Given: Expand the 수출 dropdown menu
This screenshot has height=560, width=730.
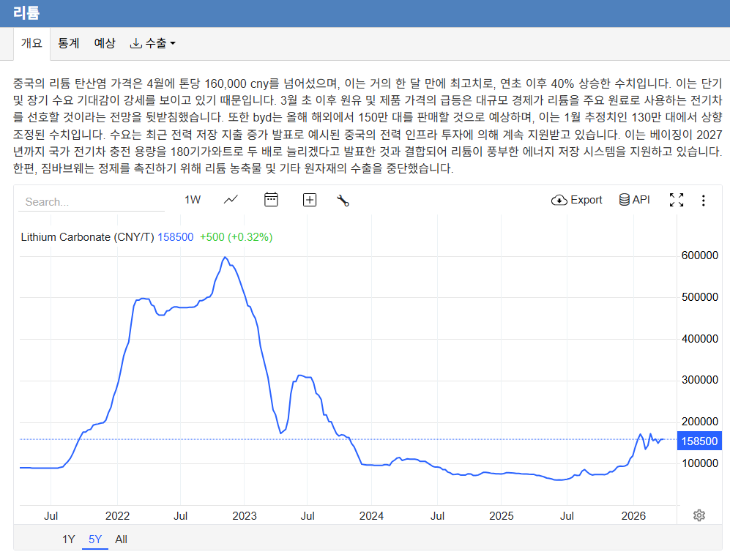Looking at the screenshot, I should point(152,43).
